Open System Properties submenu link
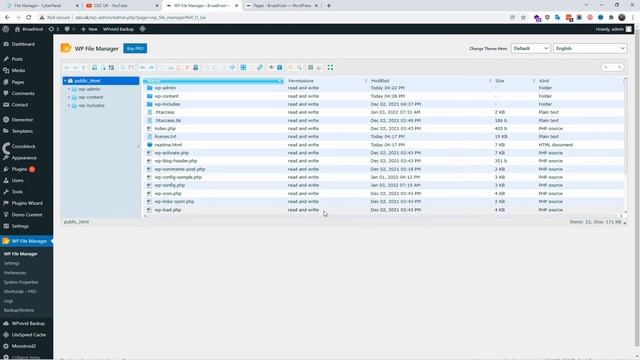This screenshot has width=640, height=360. click(21, 282)
